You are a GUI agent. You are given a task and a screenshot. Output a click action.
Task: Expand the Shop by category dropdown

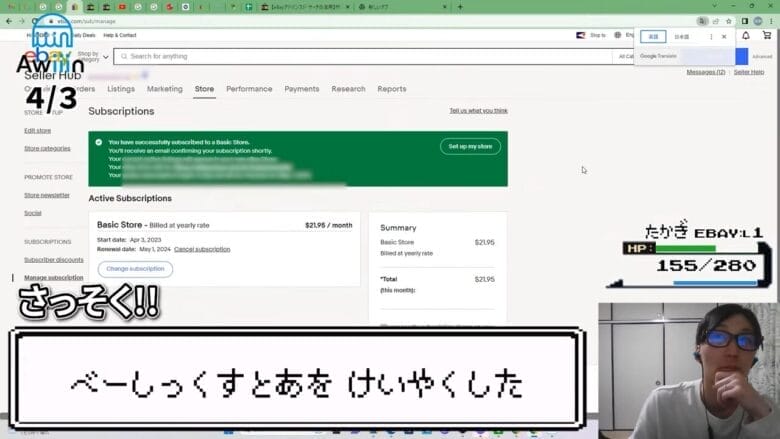click(93, 56)
